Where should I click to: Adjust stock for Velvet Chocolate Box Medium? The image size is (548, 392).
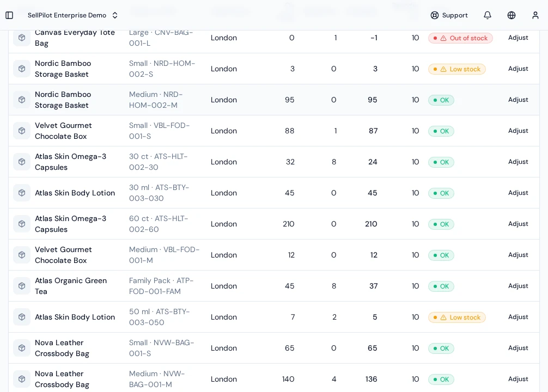click(518, 255)
